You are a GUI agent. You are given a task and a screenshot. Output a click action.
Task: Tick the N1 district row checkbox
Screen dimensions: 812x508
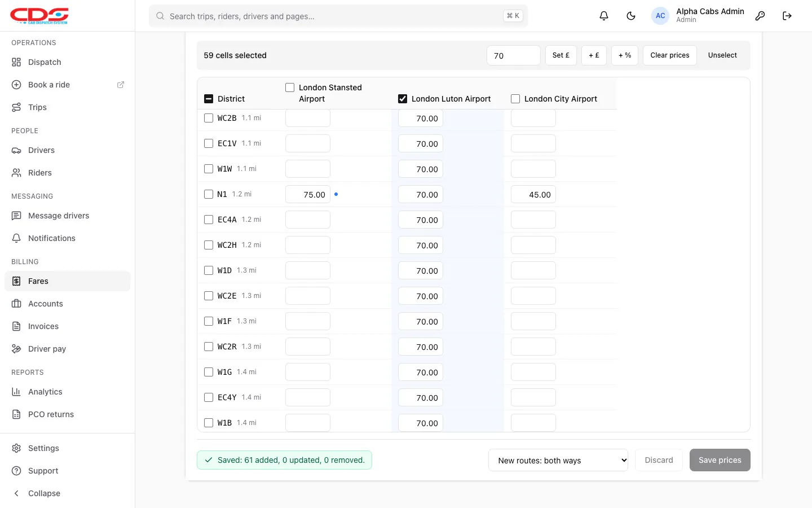209,194
